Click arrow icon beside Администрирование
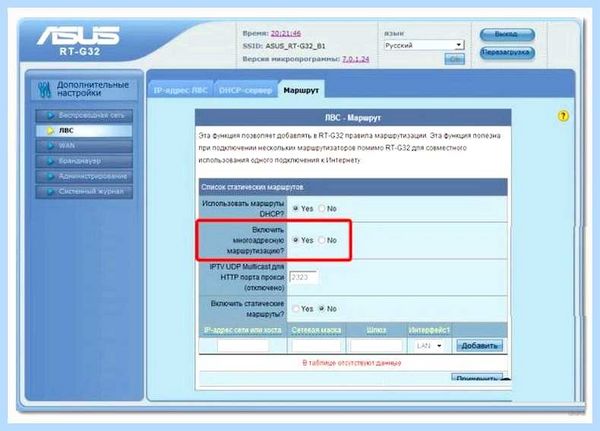Image resolution: width=600 pixels, height=431 pixels. [x=50, y=176]
